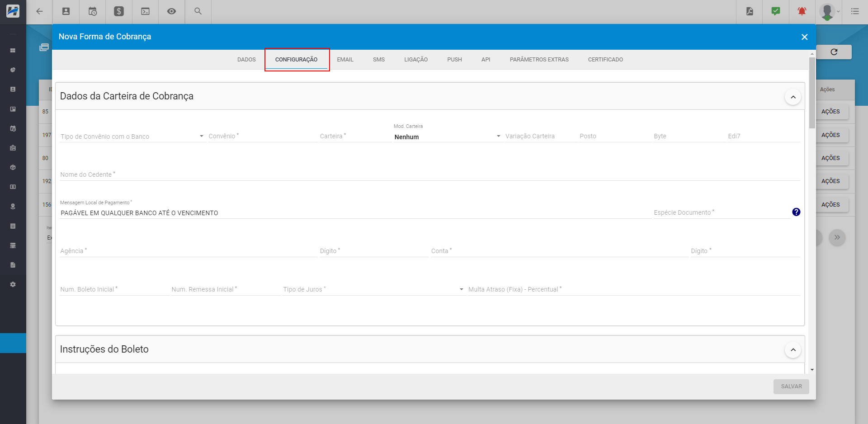The image size is (868, 424).
Task: Click the PDF document icon at top right
Action: pyautogui.click(x=750, y=12)
